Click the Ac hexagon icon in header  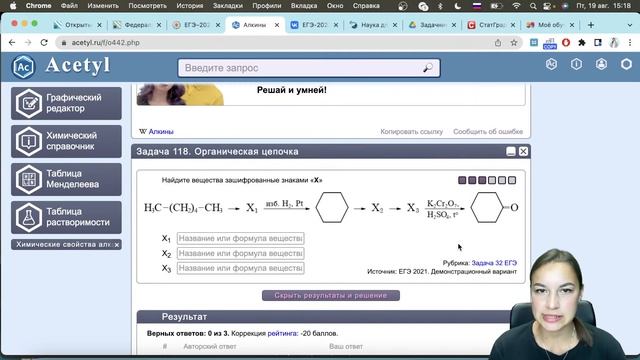point(551,64)
